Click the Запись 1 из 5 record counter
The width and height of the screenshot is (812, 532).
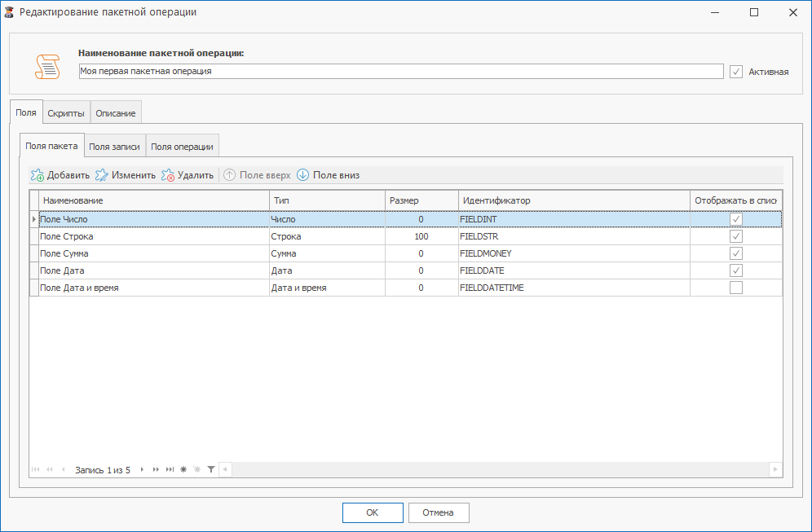click(103, 470)
